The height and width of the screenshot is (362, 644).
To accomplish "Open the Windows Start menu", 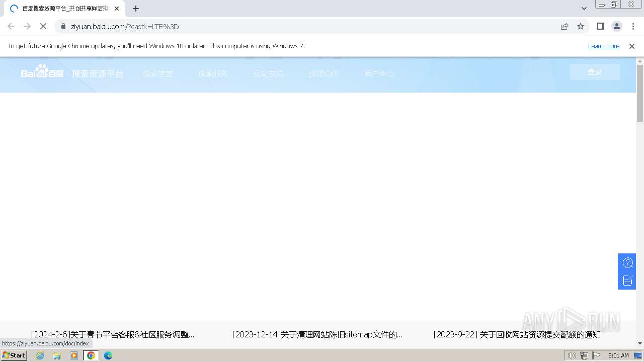I will tap(14, 355).
